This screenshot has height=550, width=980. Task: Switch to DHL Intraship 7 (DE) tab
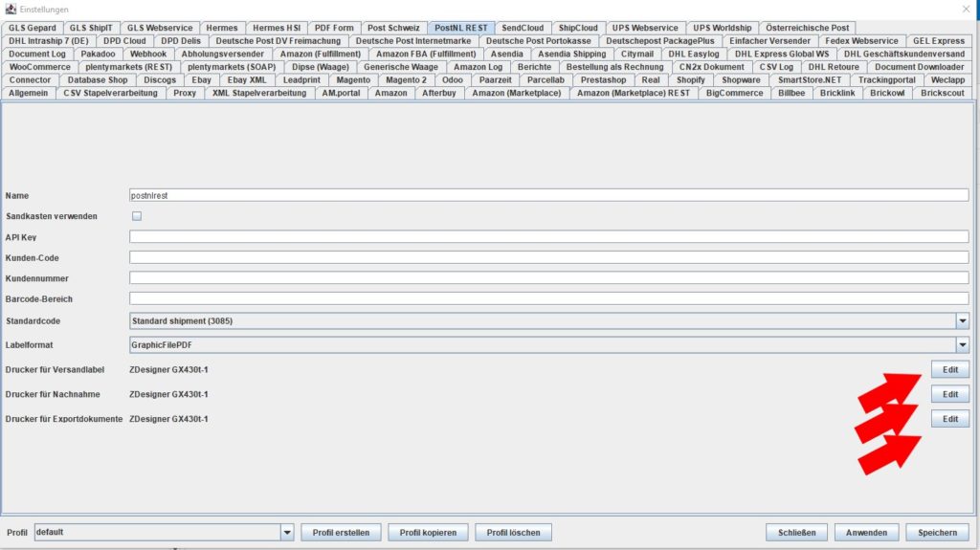(49, 41)
